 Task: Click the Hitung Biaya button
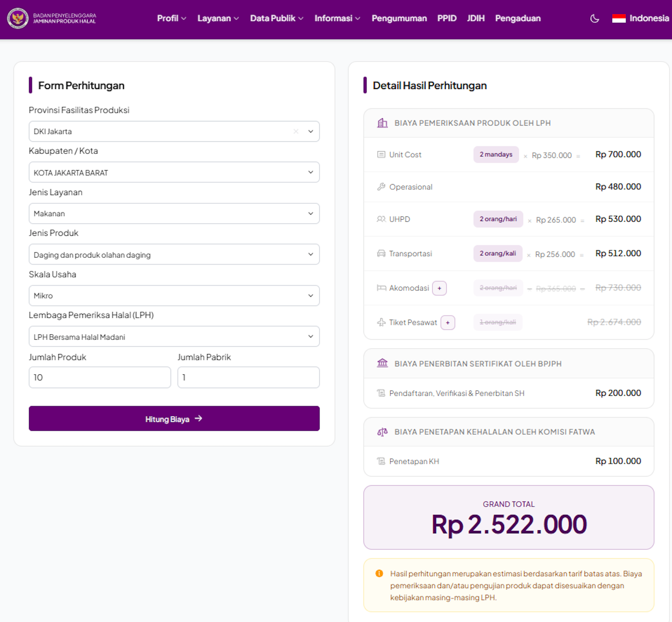click(x=174, y=419)
